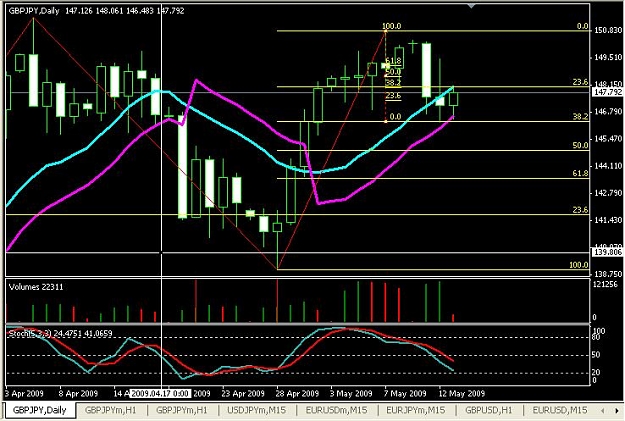Screen dimensions: 625x421
Task: Click the 149.510 price scale value
Action: pyautogui.click(x=608, y=57)
